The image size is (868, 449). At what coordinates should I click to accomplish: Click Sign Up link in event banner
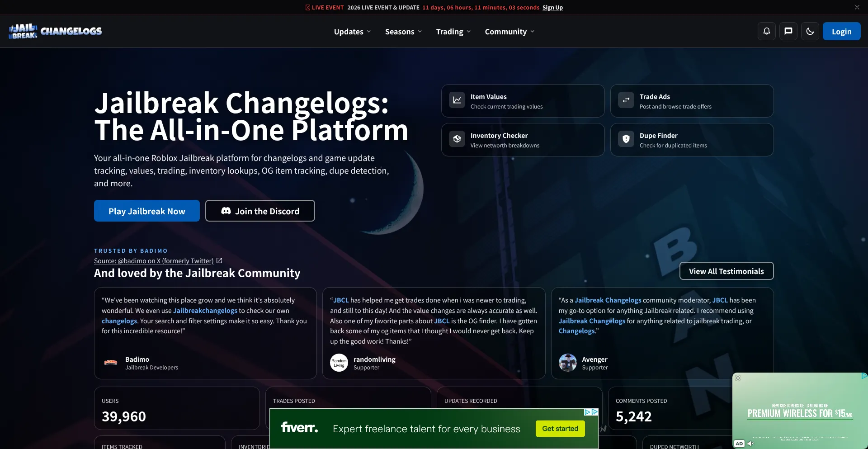point(552,7)
